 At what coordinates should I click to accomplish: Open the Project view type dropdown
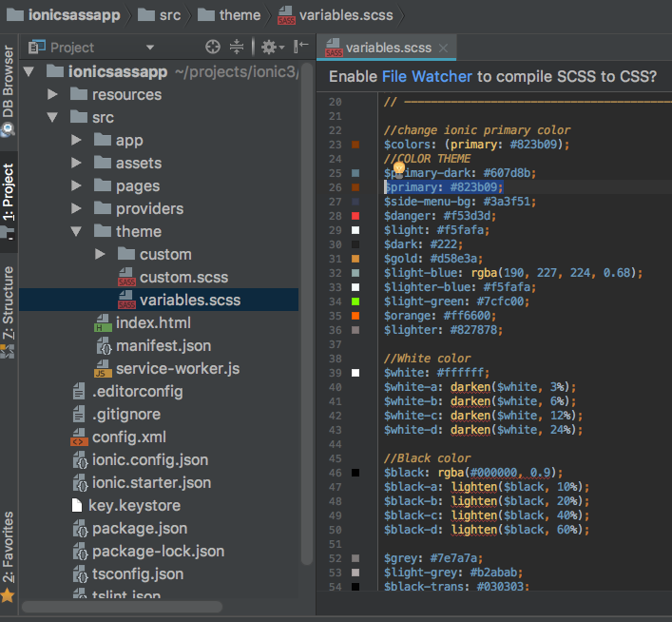pos(149,47)
